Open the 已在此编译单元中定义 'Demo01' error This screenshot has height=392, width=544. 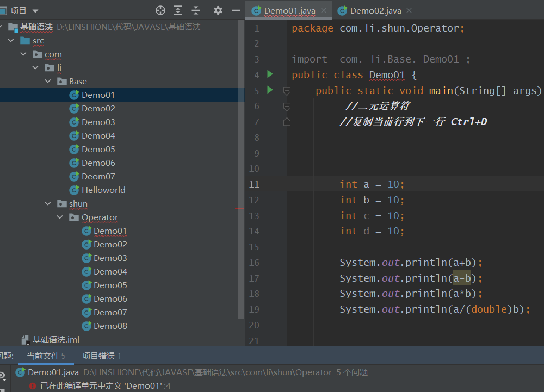click(105, 386)
